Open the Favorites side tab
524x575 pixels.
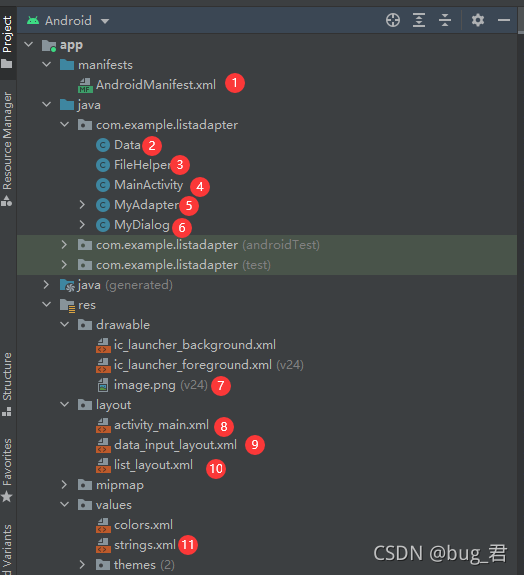point(7,470)
